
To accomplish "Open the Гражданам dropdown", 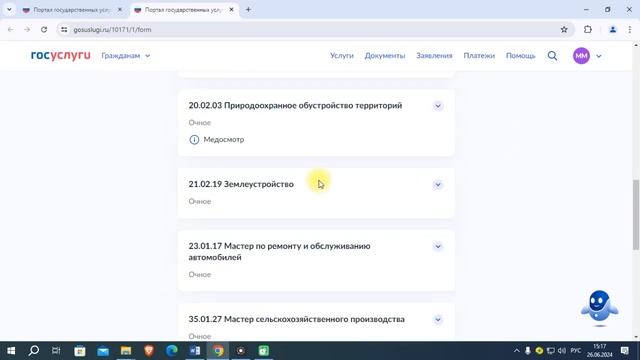I will 126,56.
